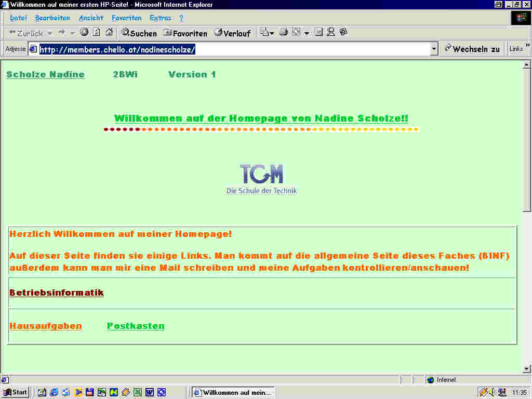Open the Favoriten menu in menu bar
Screen dimensions: 532x399
point(127,18)
